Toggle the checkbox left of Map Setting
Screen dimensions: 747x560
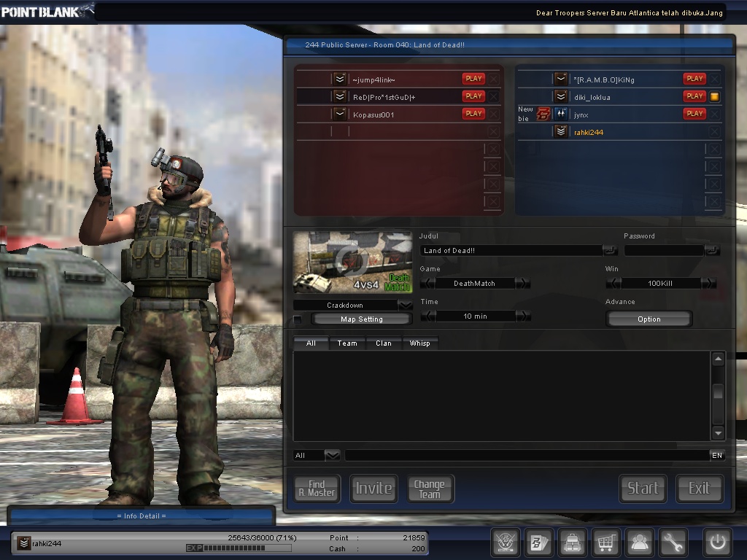(298, 319)
